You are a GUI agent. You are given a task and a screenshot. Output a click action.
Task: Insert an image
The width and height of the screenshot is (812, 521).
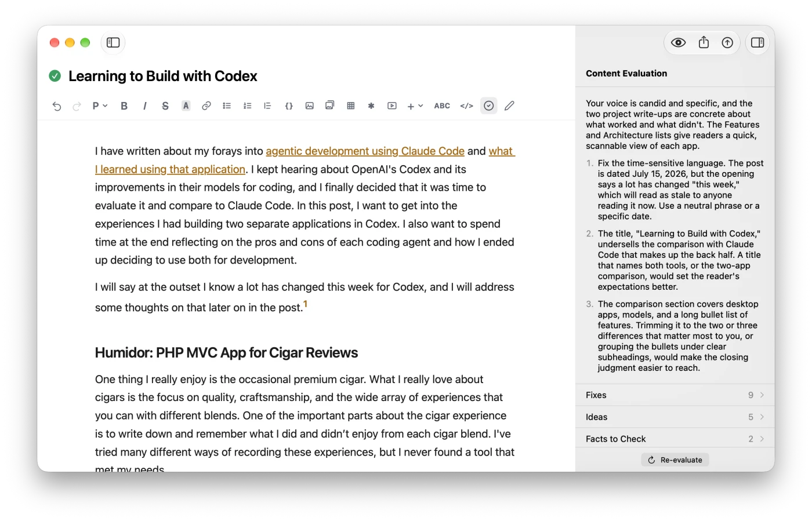(310, 106)
